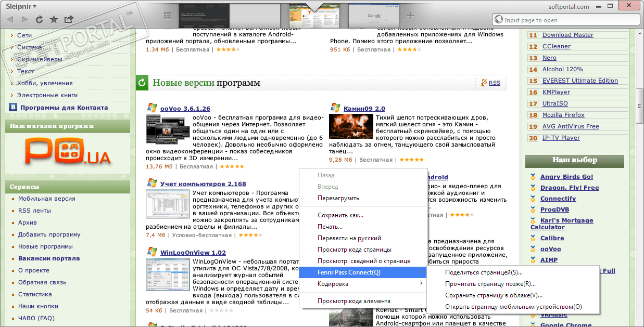Choose Печать... in context menu
The height and width of the screenshot is (327, 644).
point(330,227)
